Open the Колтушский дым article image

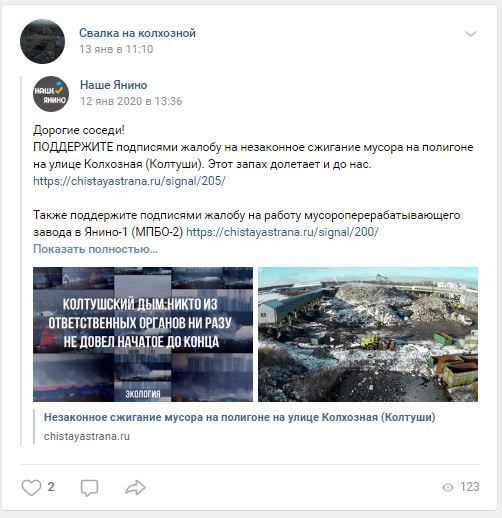tap(143, 334)
